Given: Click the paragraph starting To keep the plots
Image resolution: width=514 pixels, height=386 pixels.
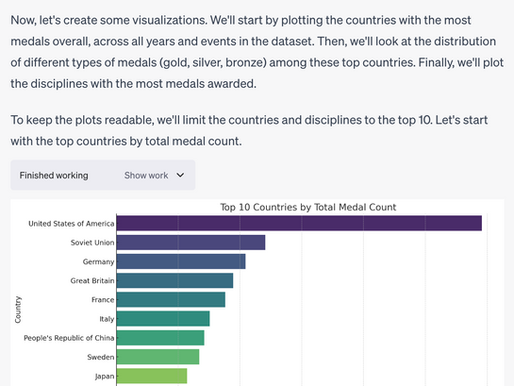Looking at the screenshot, I should coord(249,130).
